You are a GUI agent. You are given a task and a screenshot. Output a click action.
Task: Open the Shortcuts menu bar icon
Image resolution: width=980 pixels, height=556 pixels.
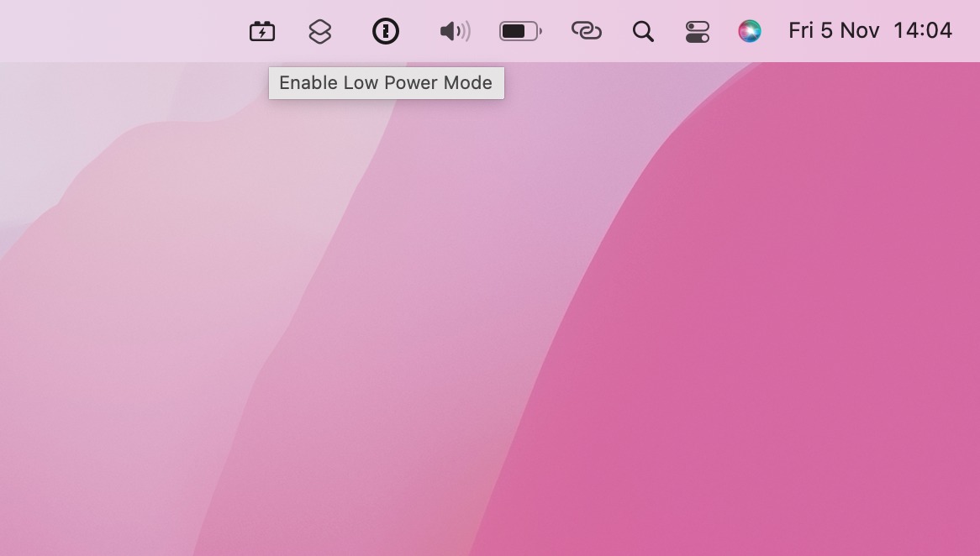320,31
